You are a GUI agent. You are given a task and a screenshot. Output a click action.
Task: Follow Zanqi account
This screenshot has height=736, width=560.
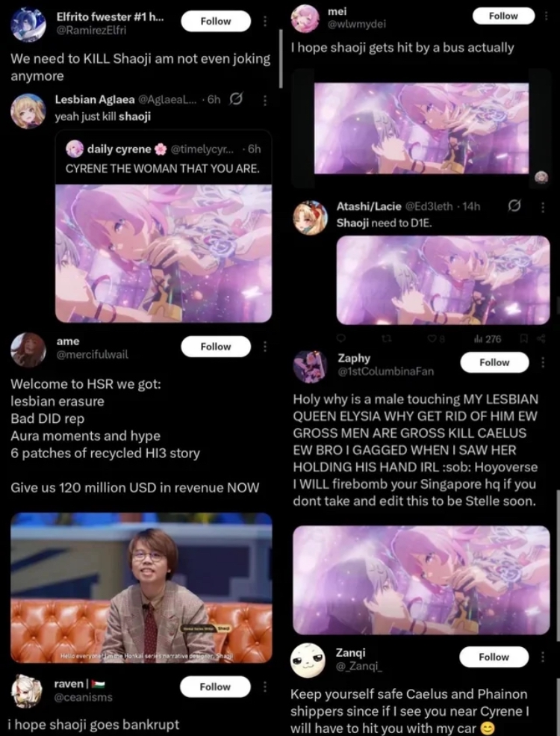coord(494,657)
